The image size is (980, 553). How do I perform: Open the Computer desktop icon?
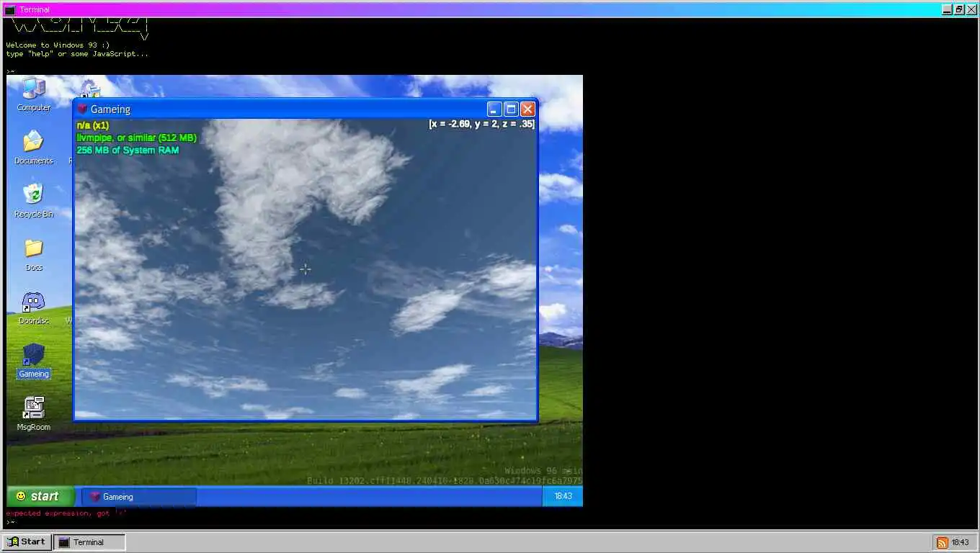click(34, 94)
